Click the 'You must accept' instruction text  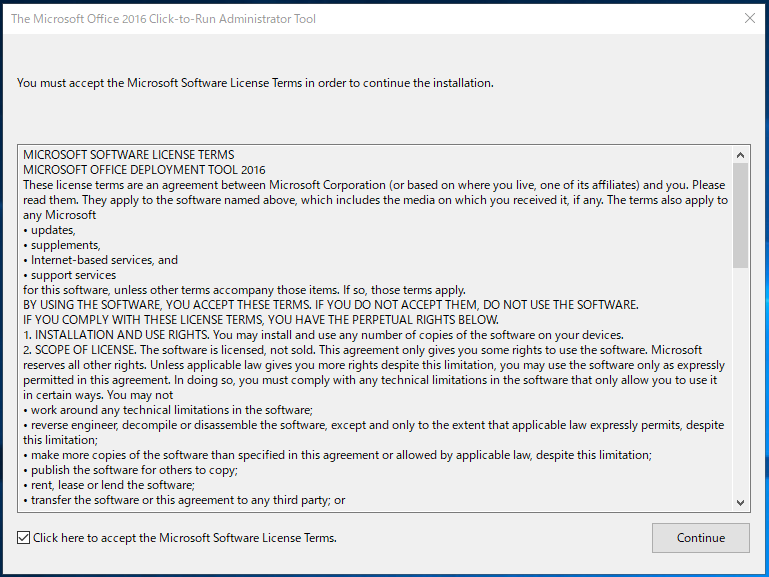(255, 83)
